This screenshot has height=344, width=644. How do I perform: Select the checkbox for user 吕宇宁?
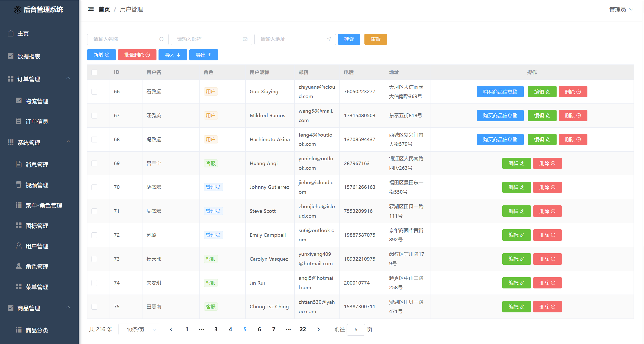(x=94, y=163)
